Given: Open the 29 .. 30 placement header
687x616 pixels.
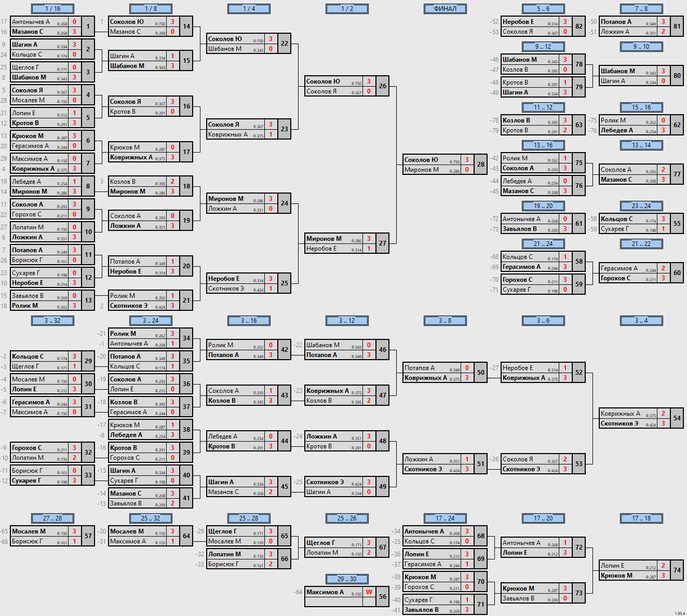Looking at the screenshot, I should tap(347, 579).
